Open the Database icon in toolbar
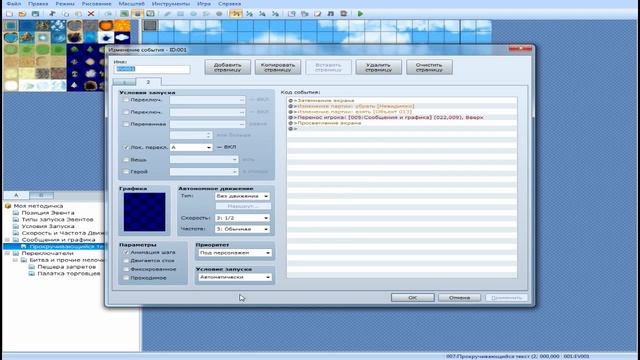640x360 pixels. click(x=291, y=13)
